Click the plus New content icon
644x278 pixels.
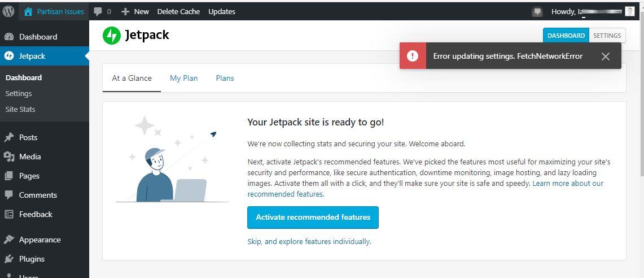pyautogui.click(x=125, y=11)
